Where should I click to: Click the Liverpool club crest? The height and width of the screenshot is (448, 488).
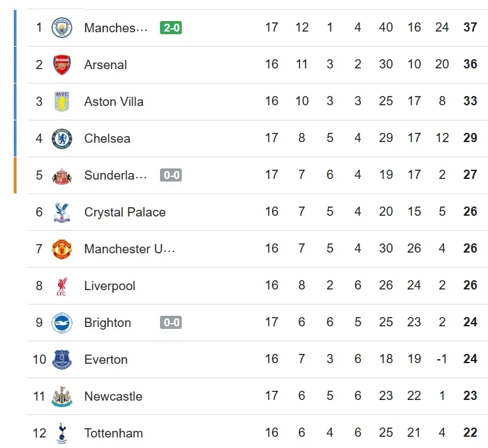pyautogui.click(x=62, y=286)
